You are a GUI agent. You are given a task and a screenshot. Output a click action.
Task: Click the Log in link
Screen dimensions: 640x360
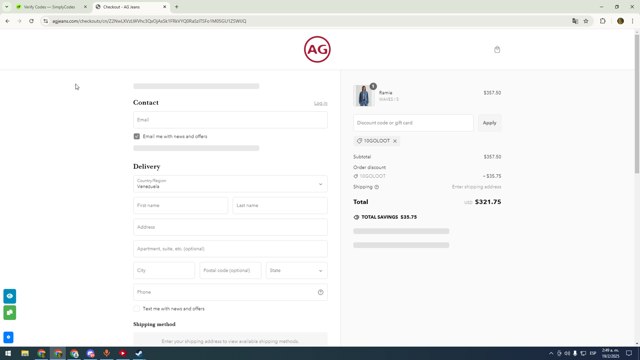[x=320, y=103]
